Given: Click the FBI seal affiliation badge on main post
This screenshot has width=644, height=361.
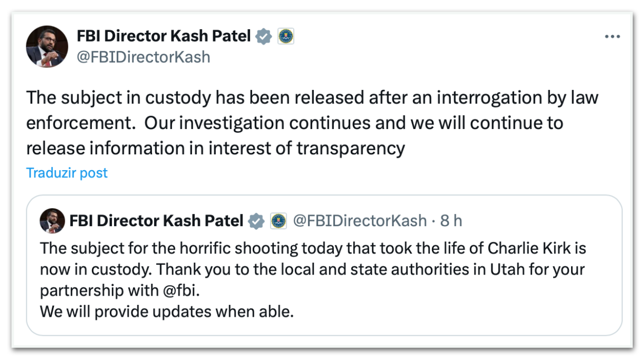Looking at the screenshot, I should (x=286, y=37).
